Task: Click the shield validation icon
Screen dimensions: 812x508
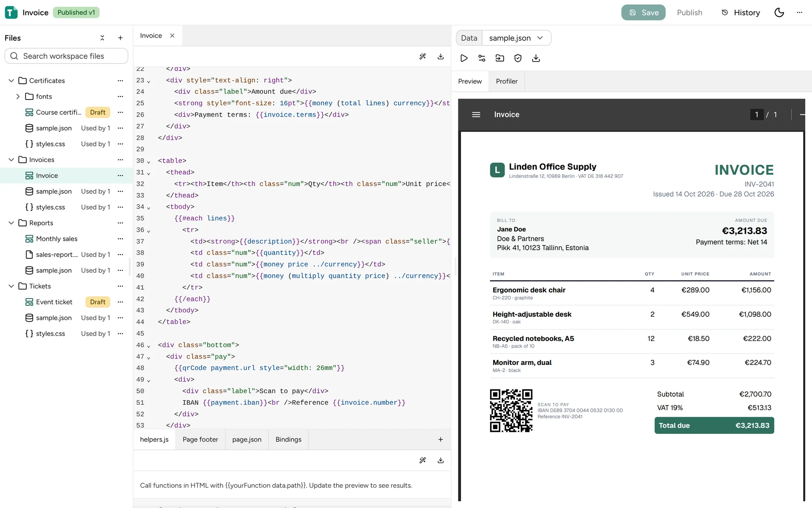Action: click(x=518, y=58)
